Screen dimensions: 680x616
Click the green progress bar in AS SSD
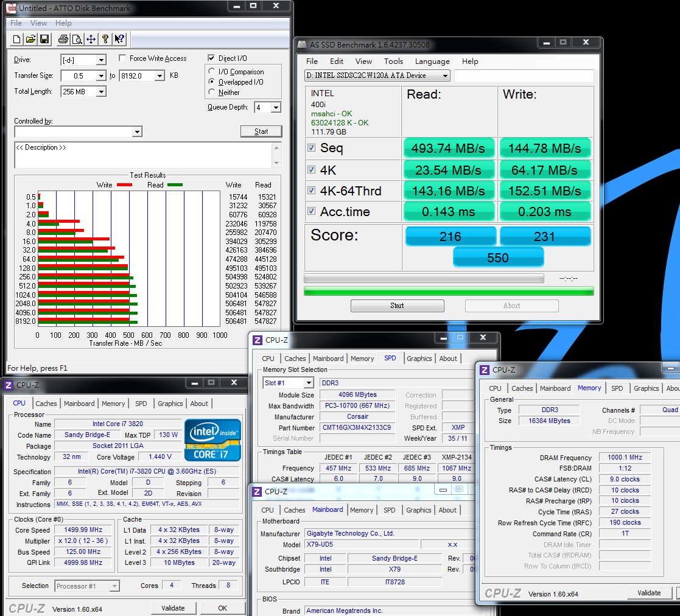449,291
